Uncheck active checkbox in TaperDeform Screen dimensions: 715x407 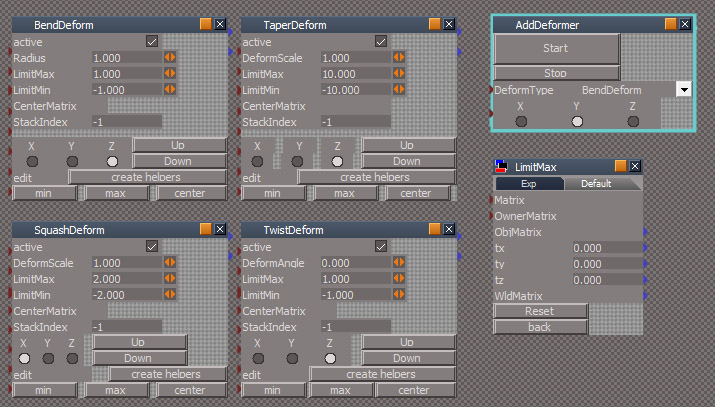(x=381, y=41)
